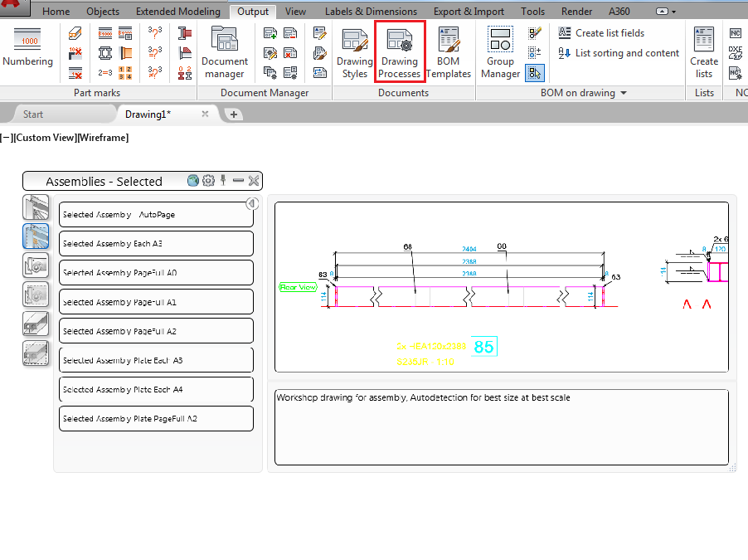Click the DXF export icon
The width and height of the screenshot is (748, 560).
pos(735,53)
